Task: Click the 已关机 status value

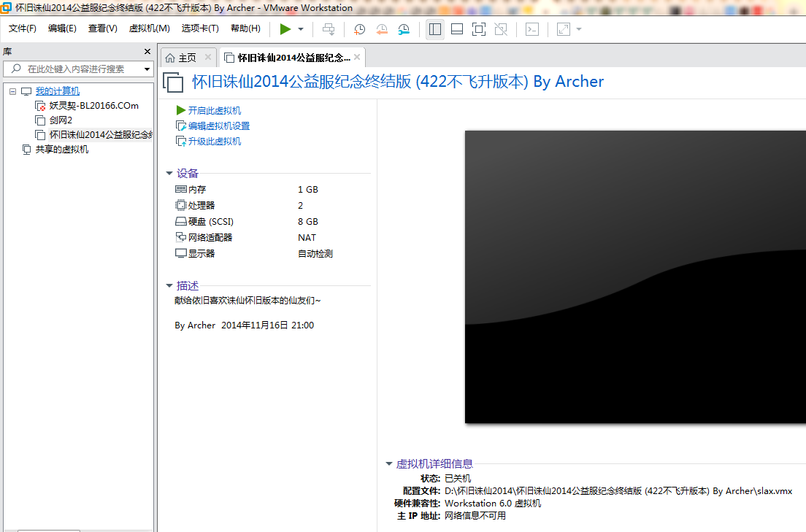Action: click(x=458, y=479)
